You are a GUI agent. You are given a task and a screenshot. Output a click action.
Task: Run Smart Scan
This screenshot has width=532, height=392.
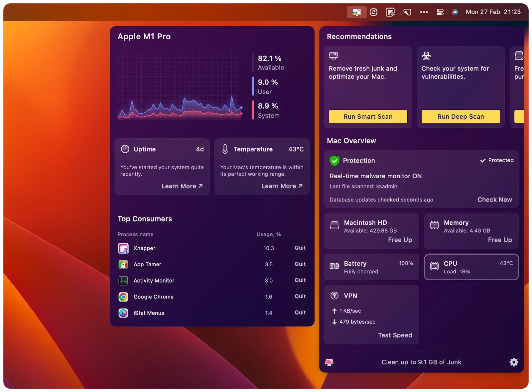[x=368, y=117]
